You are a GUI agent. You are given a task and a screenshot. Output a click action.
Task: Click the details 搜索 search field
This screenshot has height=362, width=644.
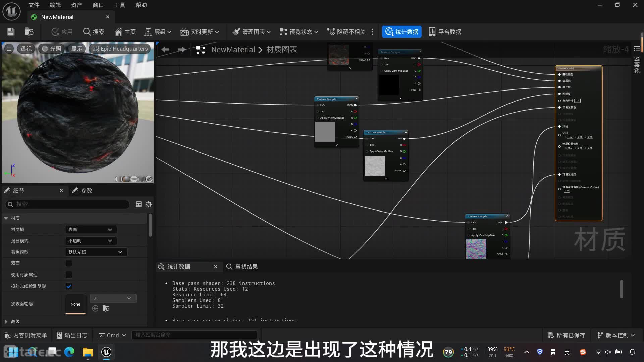(x=67, y=204)
